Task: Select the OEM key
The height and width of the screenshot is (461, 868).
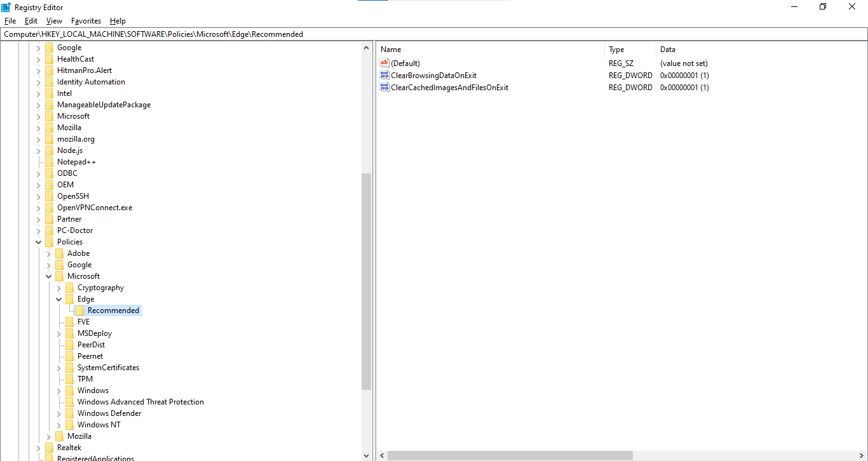Action: point(65,185)
